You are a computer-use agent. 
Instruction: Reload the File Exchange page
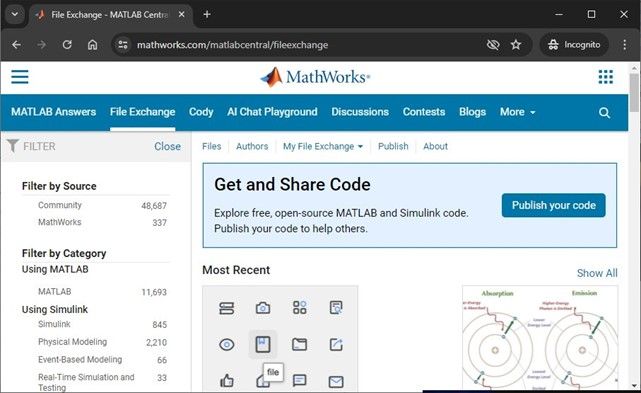(67, 45)
